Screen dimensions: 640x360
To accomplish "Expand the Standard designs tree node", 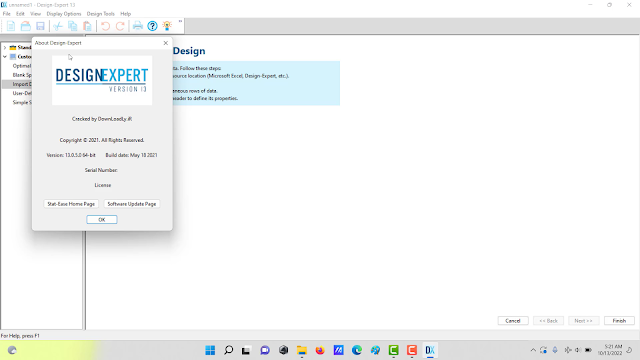I will tap(5, 47).
